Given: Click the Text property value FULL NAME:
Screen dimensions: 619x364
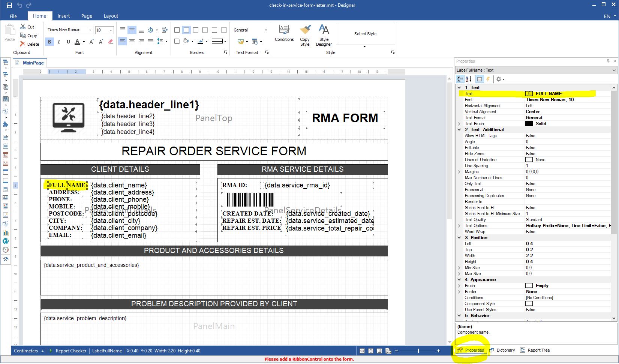Looking at the screenshot, I should point(549,94).
